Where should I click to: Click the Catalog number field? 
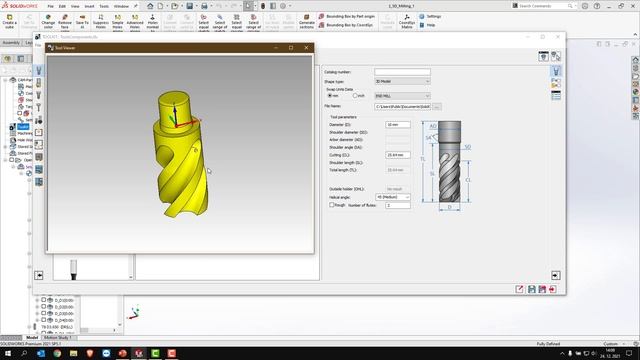point(402,72)
